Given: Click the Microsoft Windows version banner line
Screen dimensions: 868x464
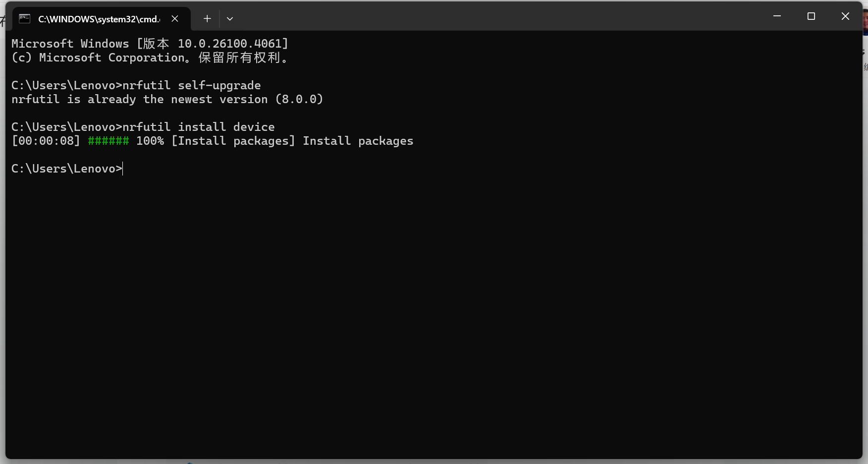Looking at the screenshot, I should (149, 43).
